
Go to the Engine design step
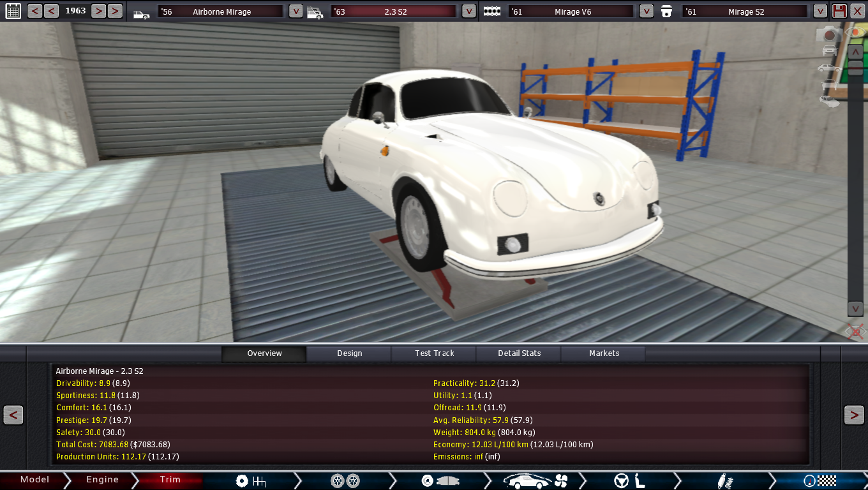point(102,480)
